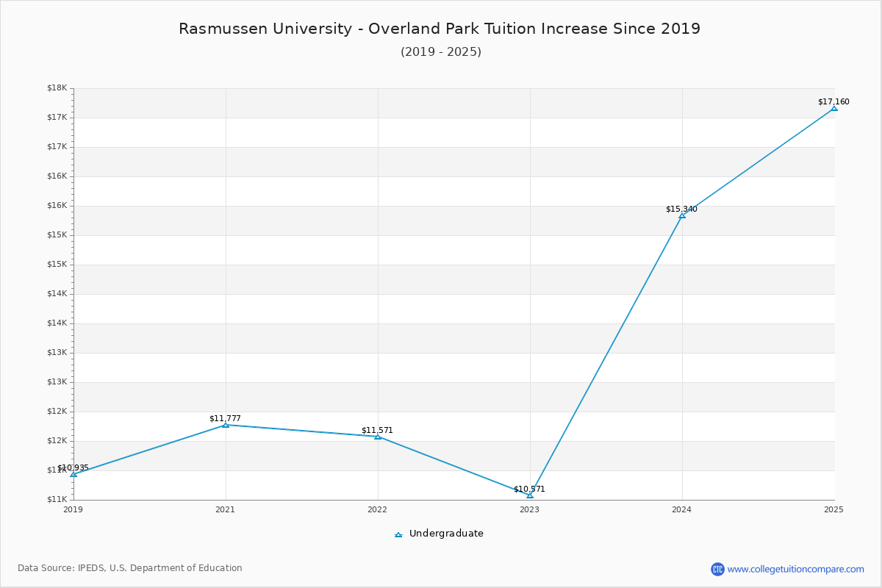Click the 2024 x-axis label
Image resolution: width=882 pixels, height=588 pixels.
682,509
